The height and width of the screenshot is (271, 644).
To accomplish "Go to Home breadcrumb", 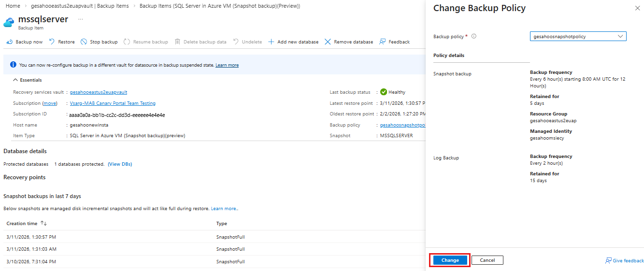I will point(13,6).
